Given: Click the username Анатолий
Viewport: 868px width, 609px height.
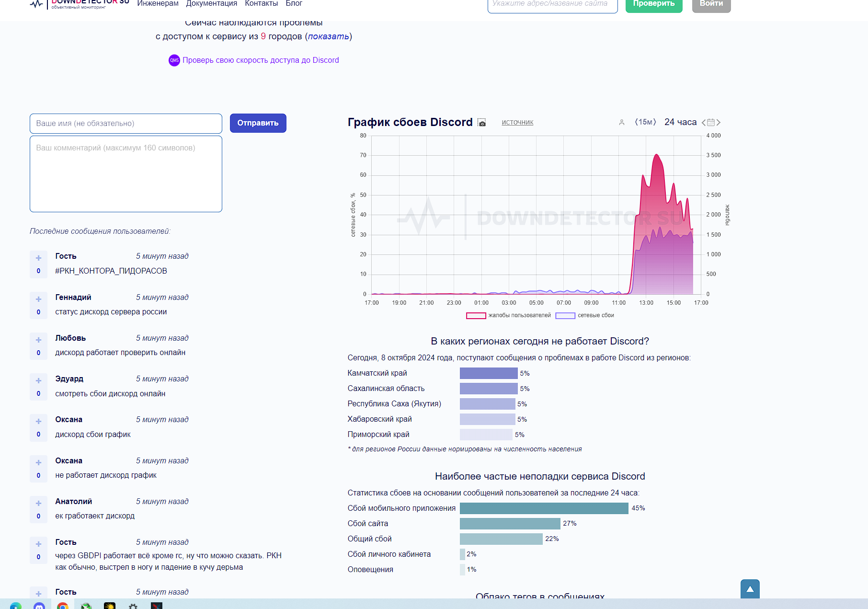Looking at the screenshot, I should 74,502.
